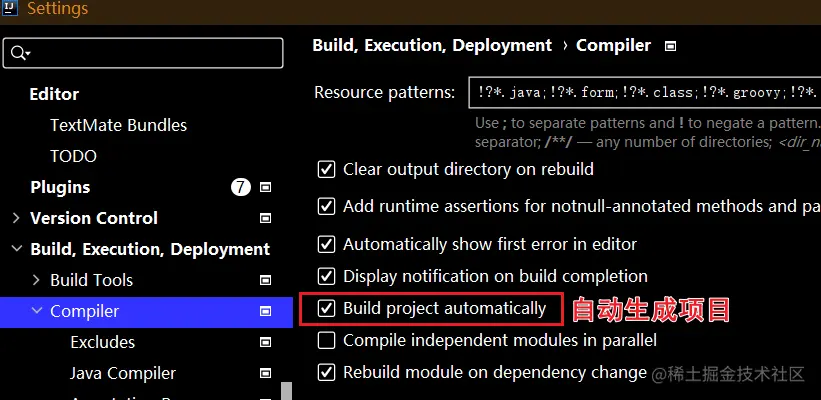The height and width of the screenshot is (400, 821).
Task: Uncheck Clear output directory on rebuild
Action: (326, 170)
